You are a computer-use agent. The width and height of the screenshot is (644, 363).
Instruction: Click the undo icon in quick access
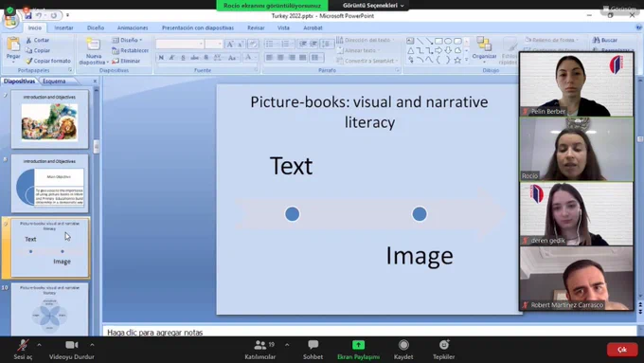(x=38, y=15)
